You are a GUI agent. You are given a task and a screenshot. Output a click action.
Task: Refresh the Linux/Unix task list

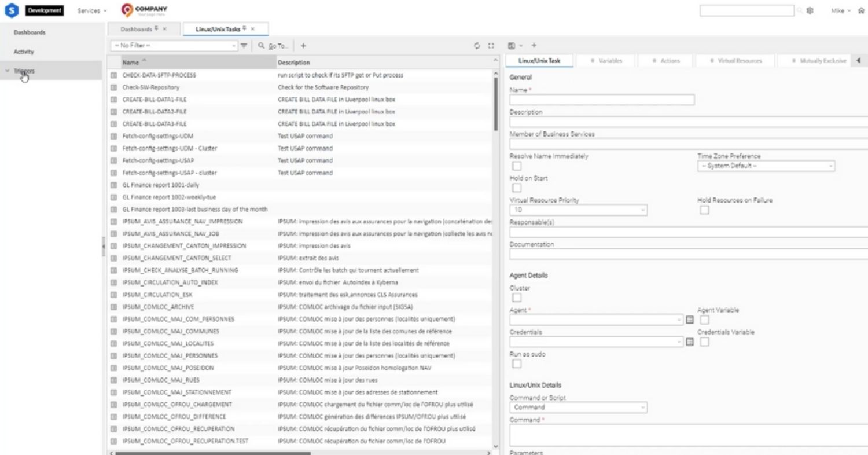[477, 46]
